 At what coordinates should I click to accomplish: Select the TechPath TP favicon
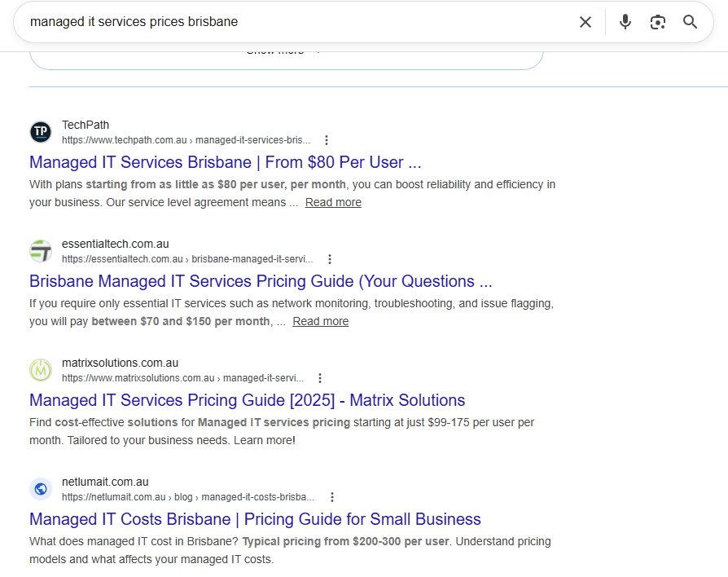[40, 131]
